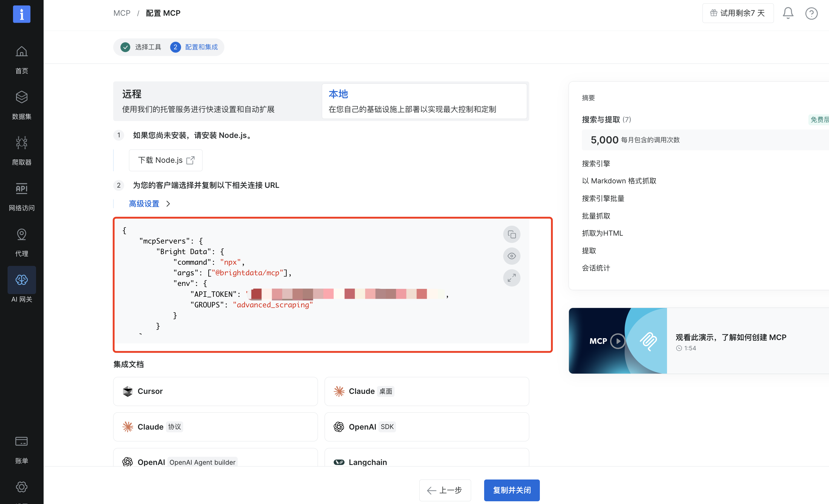Image resolution: width=829 pixels, height=504 pixels.
Task: Navigate to MCP breadcrumb
Action: click(122, 13)
